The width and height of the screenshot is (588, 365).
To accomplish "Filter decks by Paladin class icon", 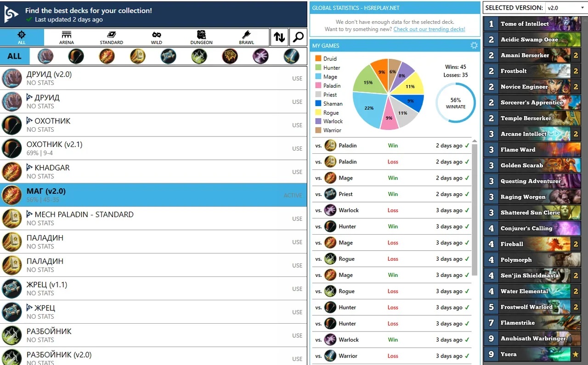I will 137,56.
